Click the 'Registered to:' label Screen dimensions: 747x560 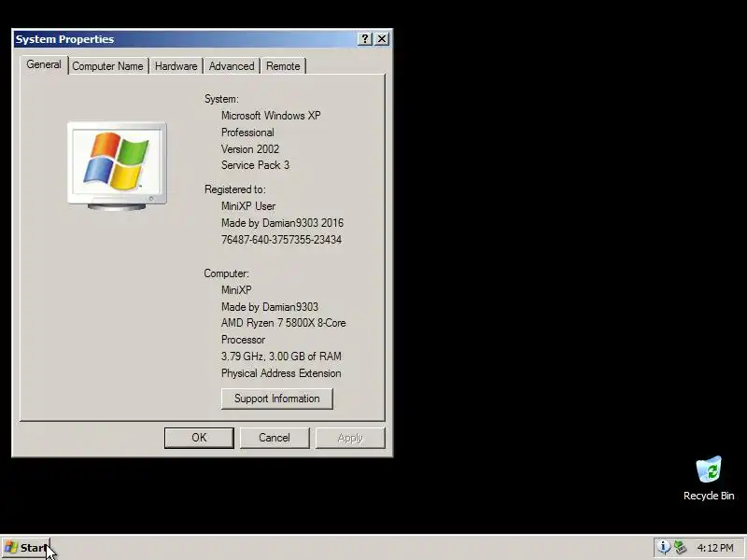tap(235, 189)
